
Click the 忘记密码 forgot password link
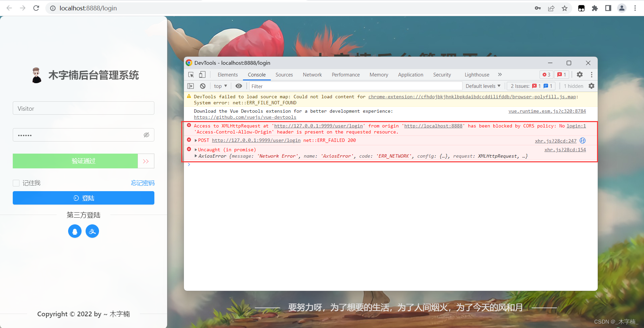(x=143, y=183)
